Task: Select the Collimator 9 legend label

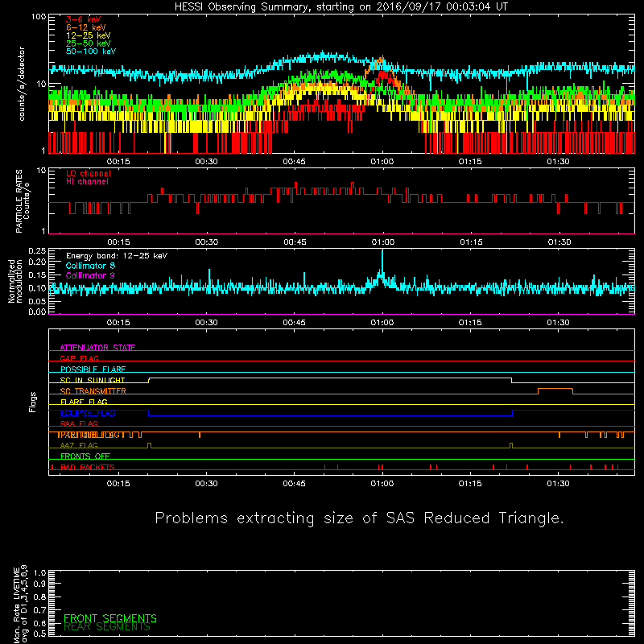Action: pos(90,275)
